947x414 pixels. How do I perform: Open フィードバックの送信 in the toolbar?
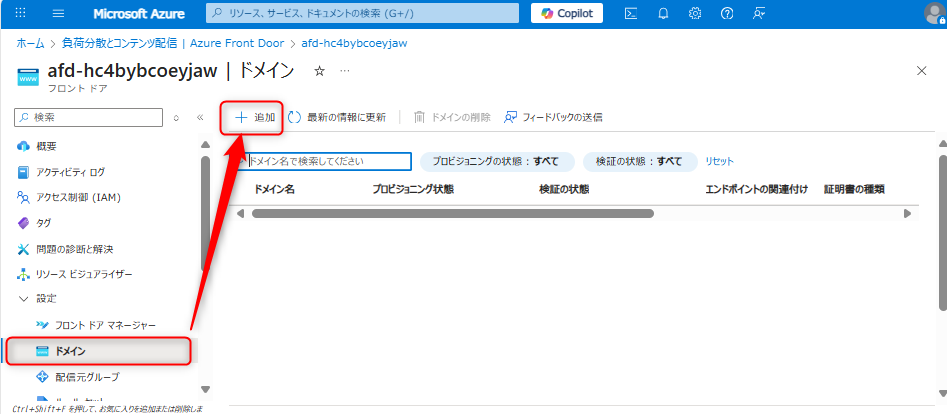(x=553, y=117)
